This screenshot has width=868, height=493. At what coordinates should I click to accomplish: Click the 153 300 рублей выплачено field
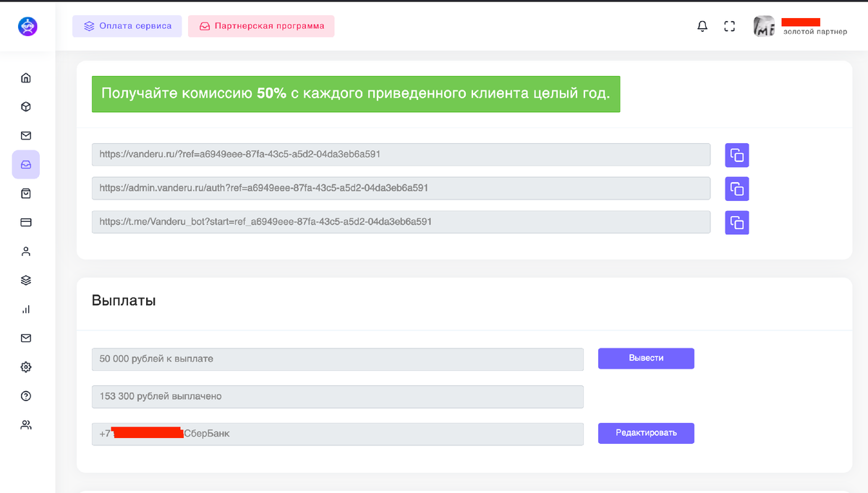pyautogui.click(x=338, y=397)
